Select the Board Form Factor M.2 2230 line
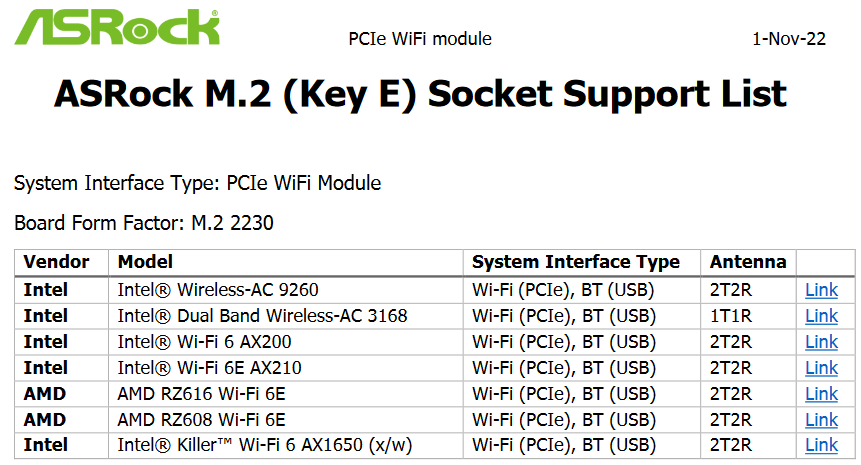 [144, 223]
